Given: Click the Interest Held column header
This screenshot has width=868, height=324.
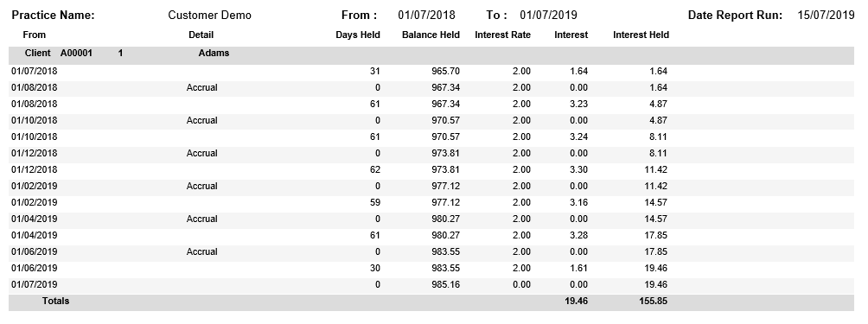Looking at the screenshot, I should [641, 35].
